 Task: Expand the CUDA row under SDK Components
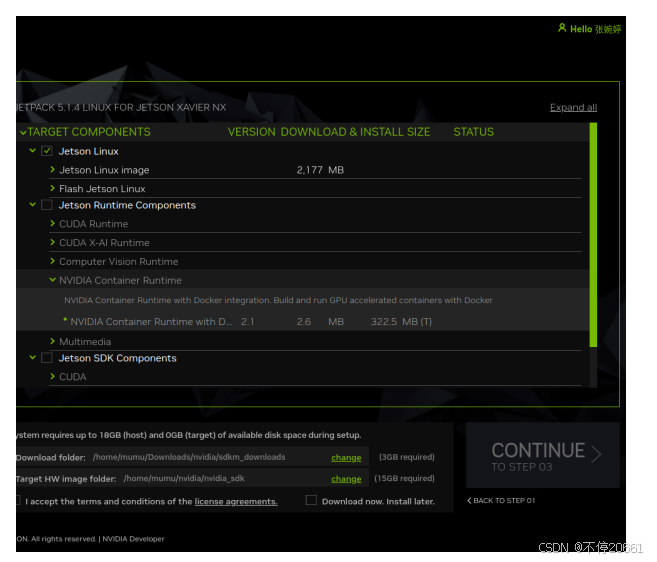click(52, 376)
